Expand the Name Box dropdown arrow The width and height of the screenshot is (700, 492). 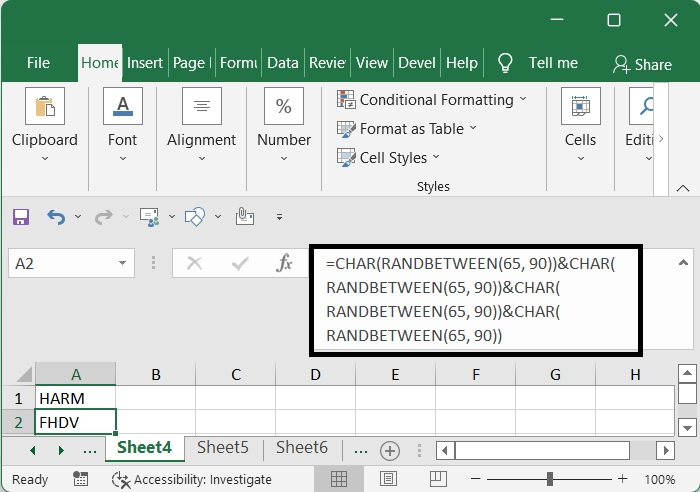tap(124, 263)
